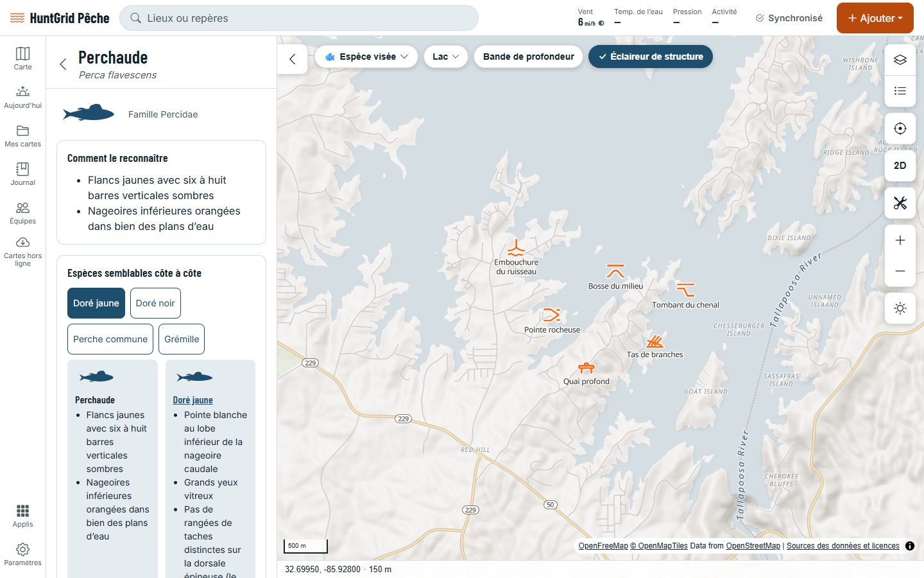Compare with Doré noir
Image resolution: width=924 pixels, height=578 pixels.
[155, 303]
